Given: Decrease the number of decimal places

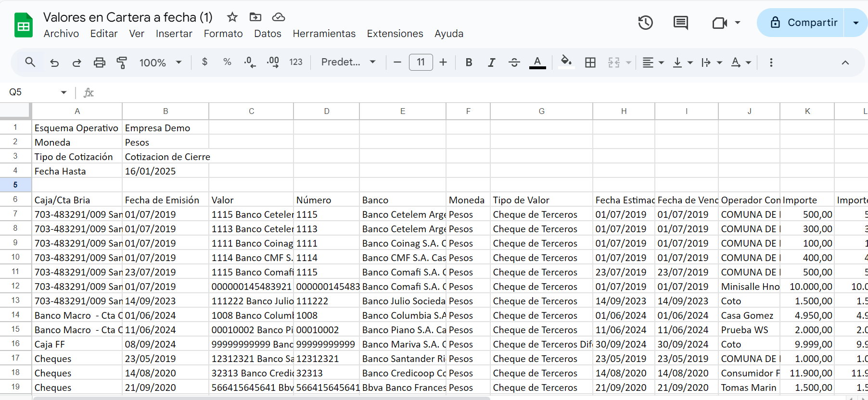Looking at the screenshot, I should (x=250, y=62).
